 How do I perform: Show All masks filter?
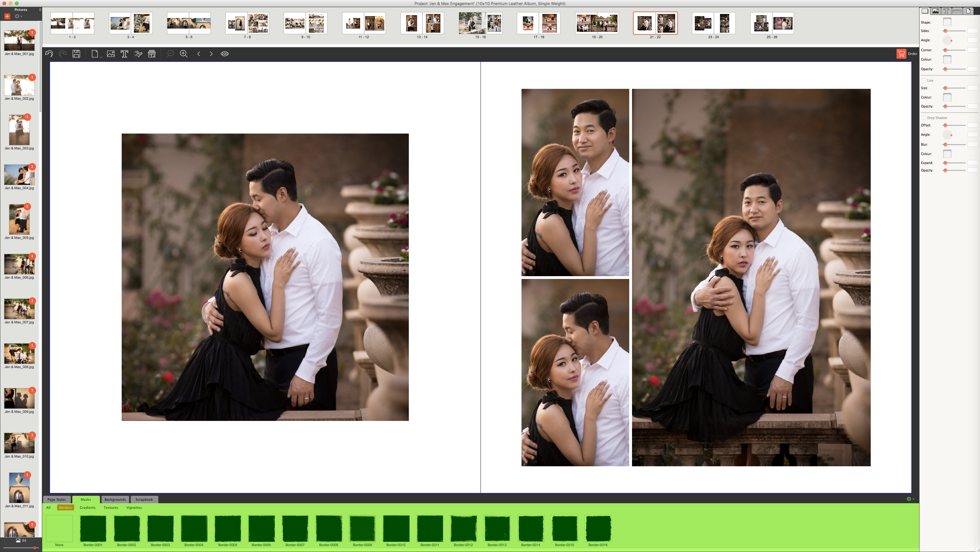point(48,507)
